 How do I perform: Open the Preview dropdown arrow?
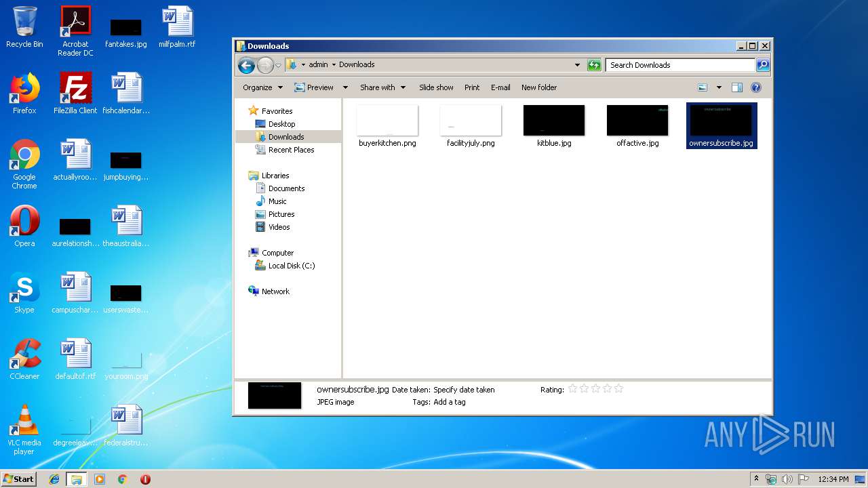tap(345, 87)
